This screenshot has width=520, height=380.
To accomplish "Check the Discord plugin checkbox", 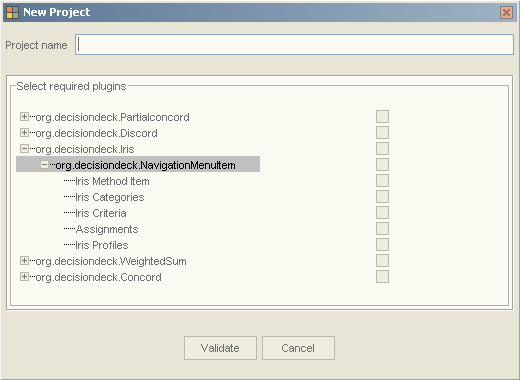I will [382, 133].
